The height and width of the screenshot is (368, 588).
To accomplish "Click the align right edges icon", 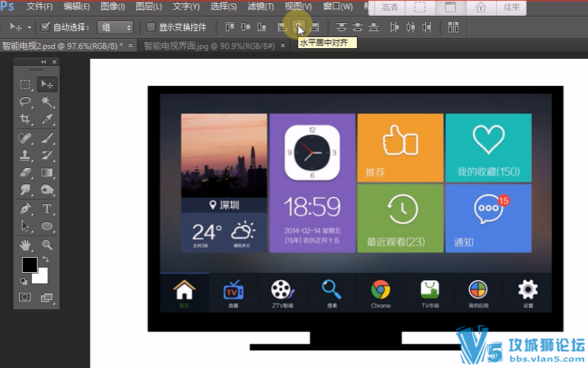I will tap(315, 27).
